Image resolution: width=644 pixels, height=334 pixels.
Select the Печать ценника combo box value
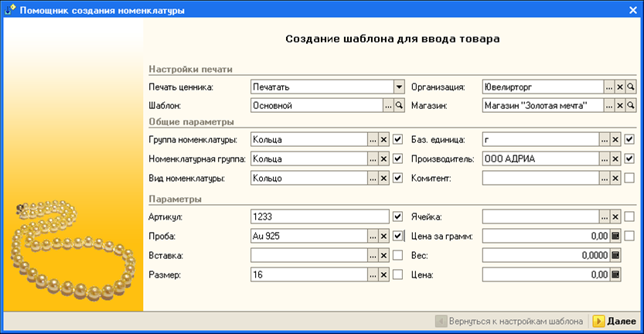tap(322, 87)
